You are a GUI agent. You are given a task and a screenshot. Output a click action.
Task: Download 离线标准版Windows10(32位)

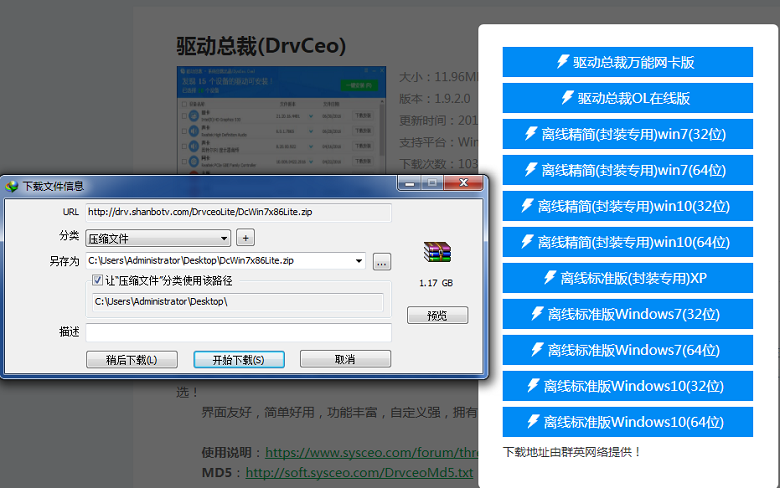pyautogui.click(x=627, y=386)
